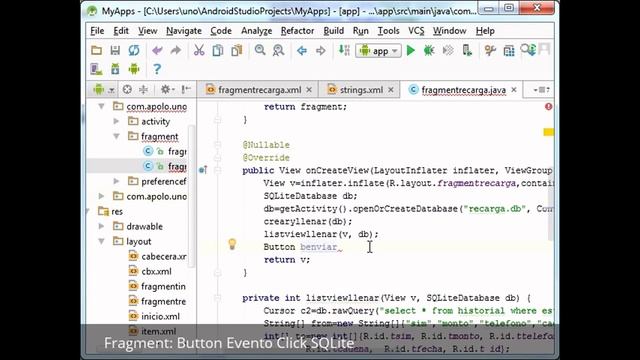Click the Synchronize refresh icon
640x360 pixels.
[x=134, y=51]
